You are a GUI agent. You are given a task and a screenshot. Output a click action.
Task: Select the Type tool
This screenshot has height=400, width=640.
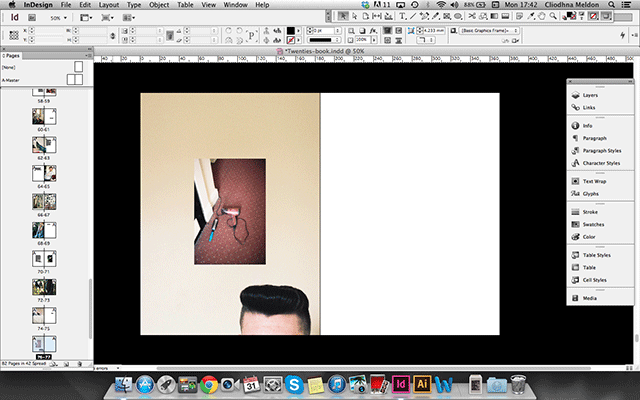[x=402, y=16]
